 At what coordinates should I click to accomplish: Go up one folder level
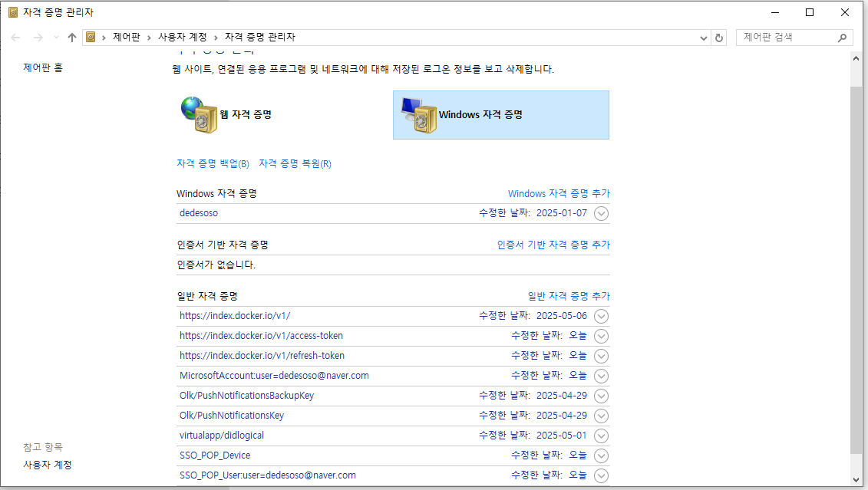[72, 38]
